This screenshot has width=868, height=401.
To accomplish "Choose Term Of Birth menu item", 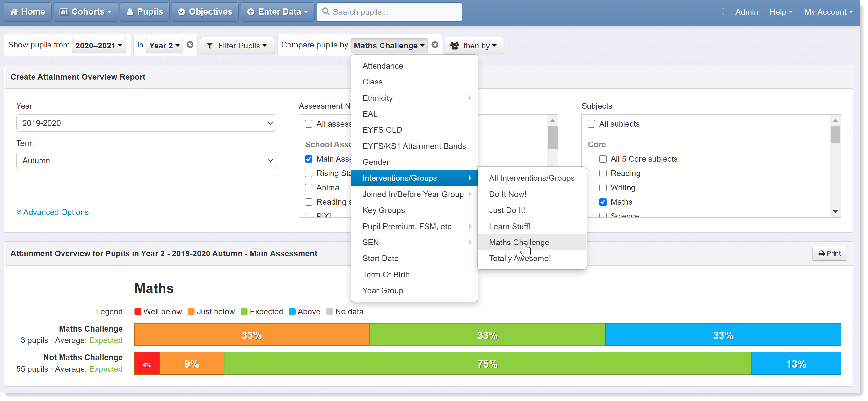I will (x=414, y=275).
